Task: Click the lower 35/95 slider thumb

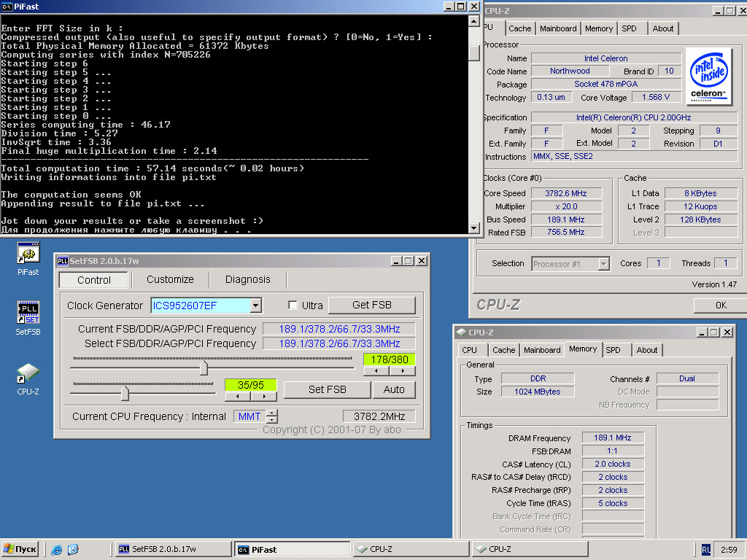Action: coord(125,393)
